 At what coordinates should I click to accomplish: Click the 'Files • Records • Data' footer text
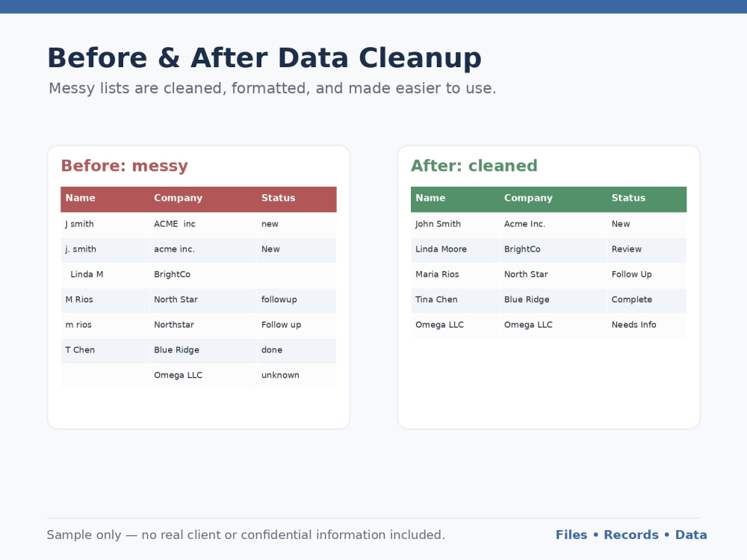tap(631, 535)
